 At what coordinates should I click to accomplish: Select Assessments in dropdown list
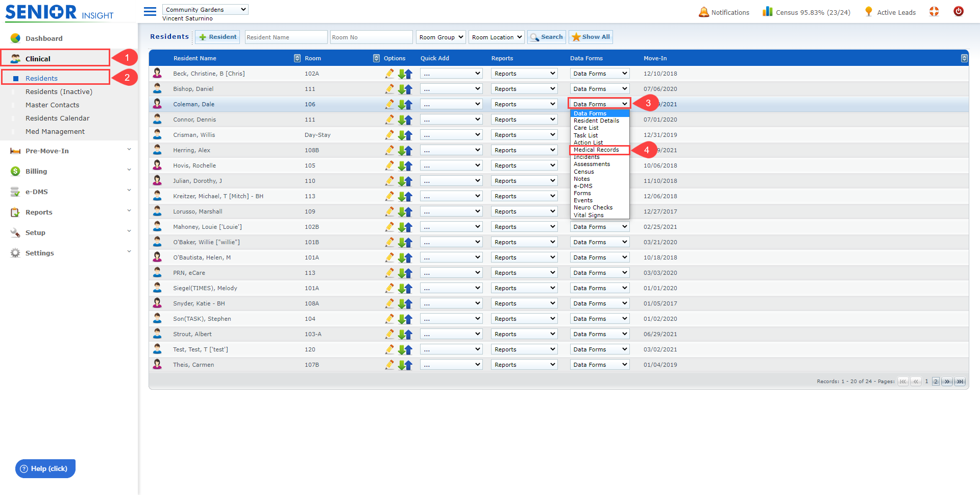pyautogui.click(x=600, y=164)
